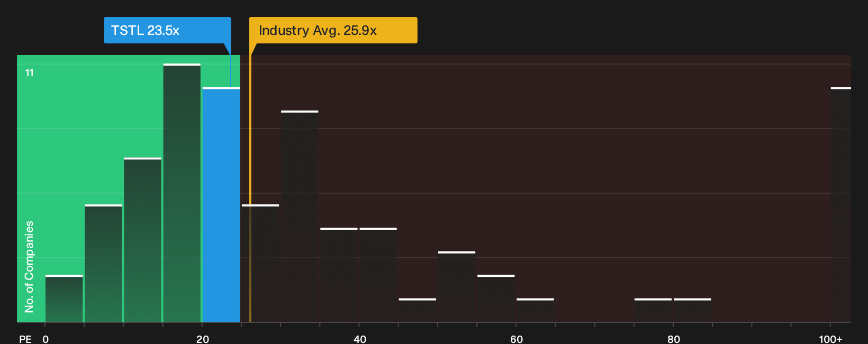Select the histogram bar for PE 60-65
The height and width of the screenshot is (344, 868).
[535, 310]
